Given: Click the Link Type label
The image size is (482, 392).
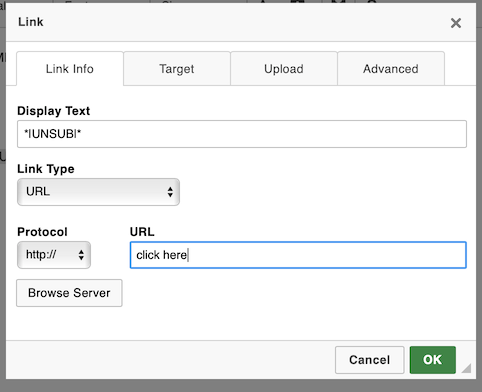Looking at the screenshot, I should (x=46, y=169).
